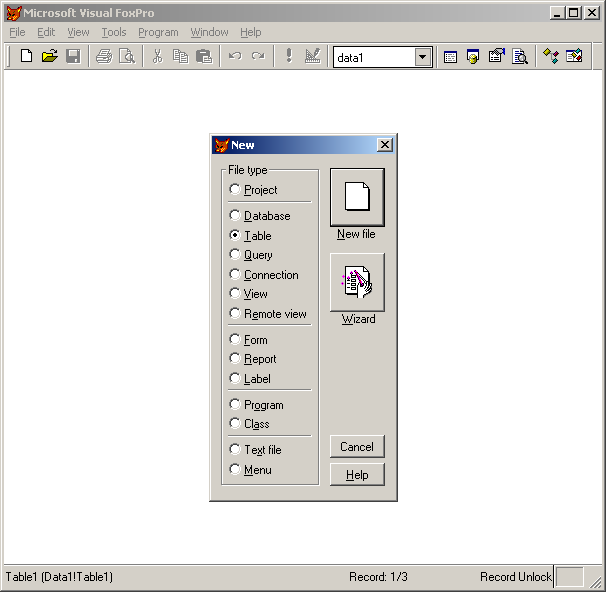Select the View radio button

click(x=235, y=293)
